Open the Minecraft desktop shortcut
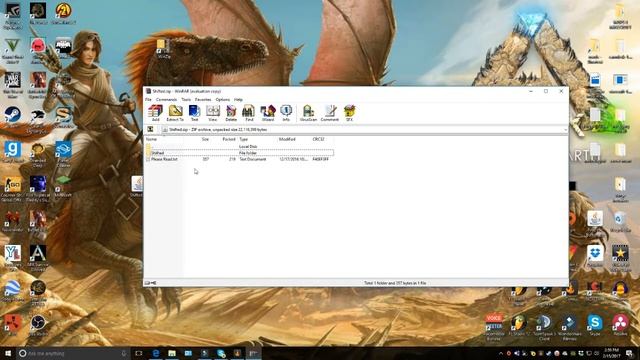The height and width of the screenshot is (360, 640). (63, 186)
